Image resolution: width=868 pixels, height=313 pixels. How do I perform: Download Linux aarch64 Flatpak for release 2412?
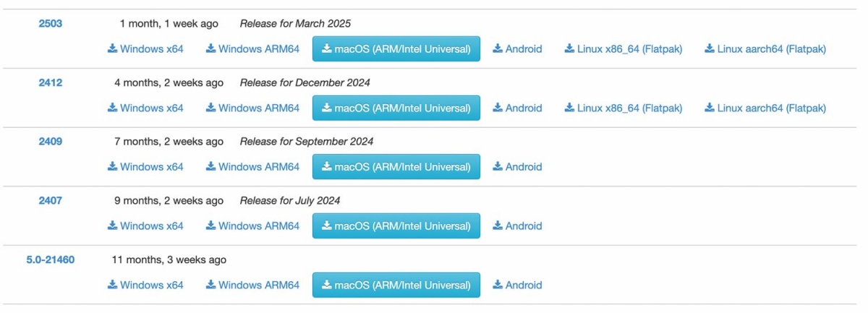(x=765, y=108)
